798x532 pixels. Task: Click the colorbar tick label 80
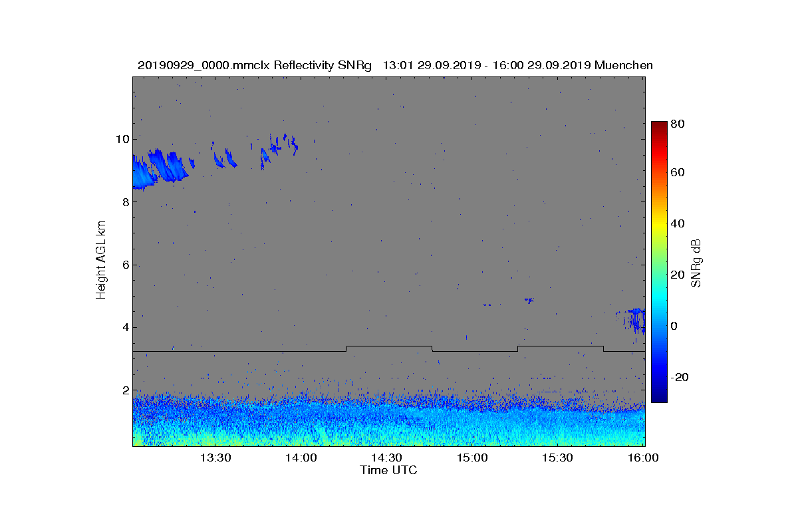tap(678, 122)
